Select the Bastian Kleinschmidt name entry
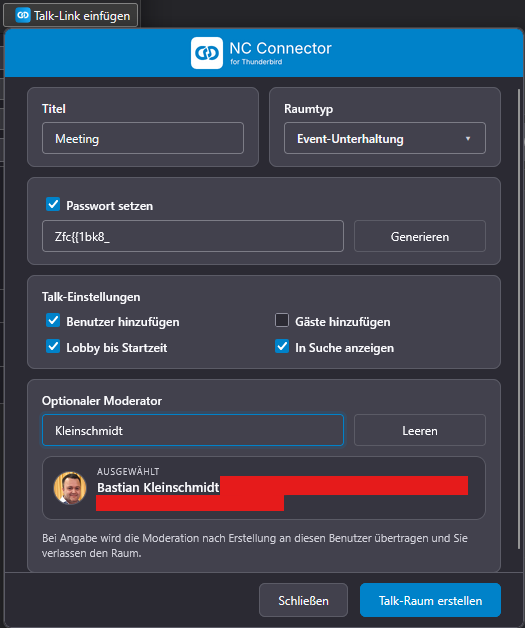Viewport: 525px width, 628px height. [x=158, y=487]
